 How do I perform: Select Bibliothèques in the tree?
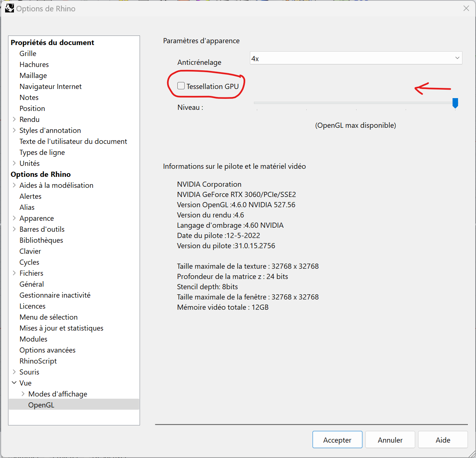41,240
